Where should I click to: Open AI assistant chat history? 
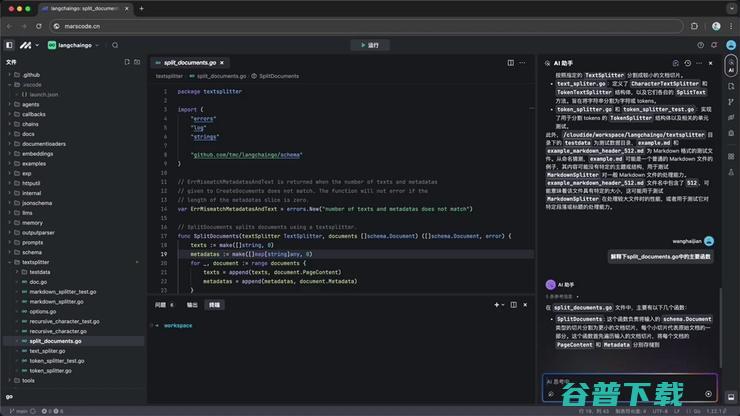688,63
